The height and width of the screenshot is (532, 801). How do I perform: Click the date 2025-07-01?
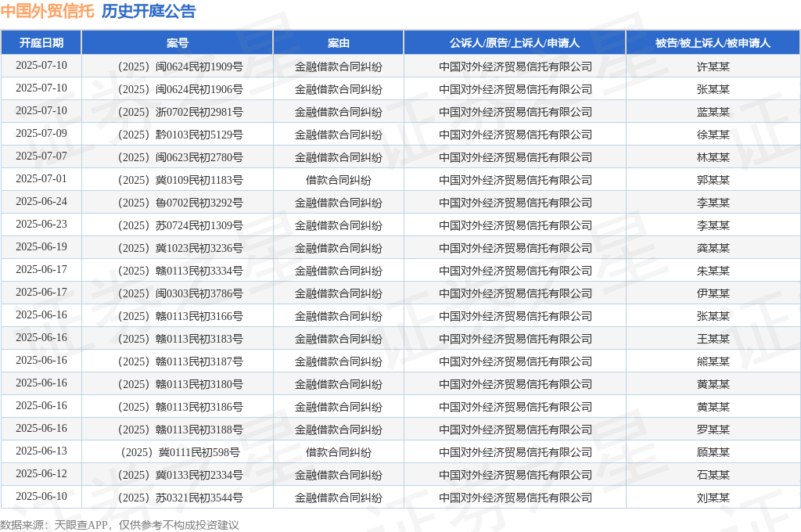click(41, 179)
